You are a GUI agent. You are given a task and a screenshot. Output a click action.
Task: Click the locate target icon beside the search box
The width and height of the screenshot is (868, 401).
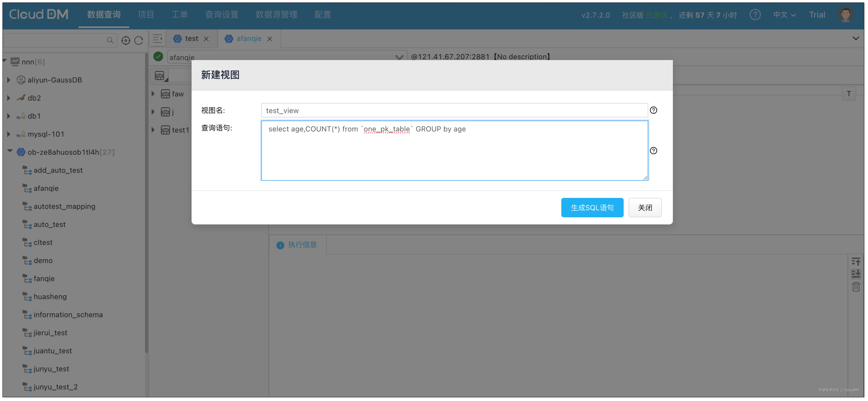pyautogui.click(x=126, y=40)
